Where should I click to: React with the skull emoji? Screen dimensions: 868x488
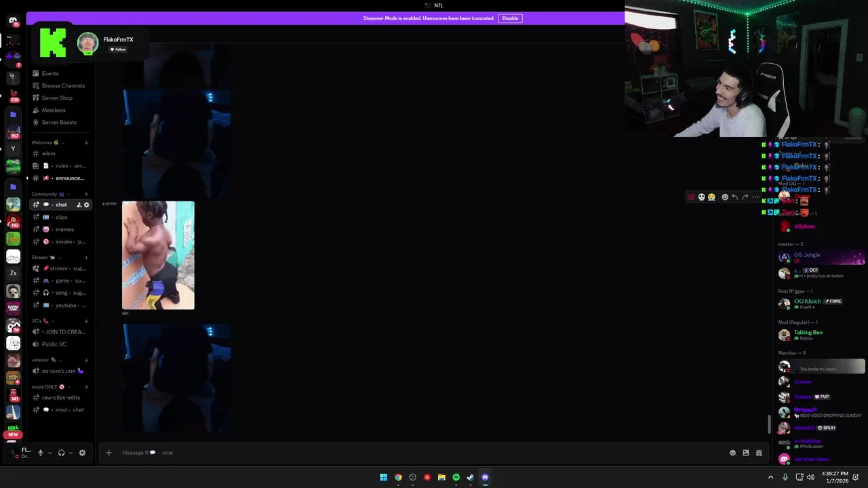pyautogui.click(x=701, y=197)
